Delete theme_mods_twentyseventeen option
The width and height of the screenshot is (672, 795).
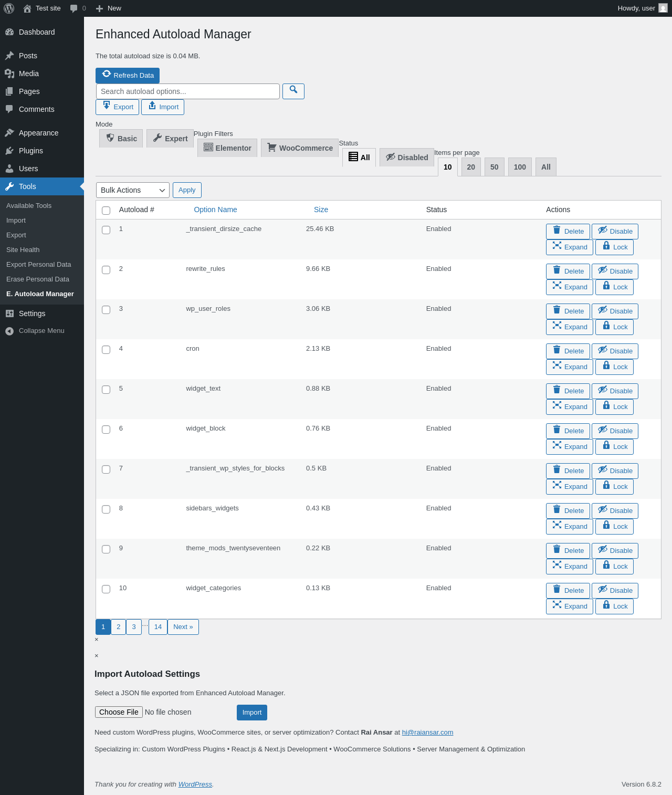(x=568, y=551)
